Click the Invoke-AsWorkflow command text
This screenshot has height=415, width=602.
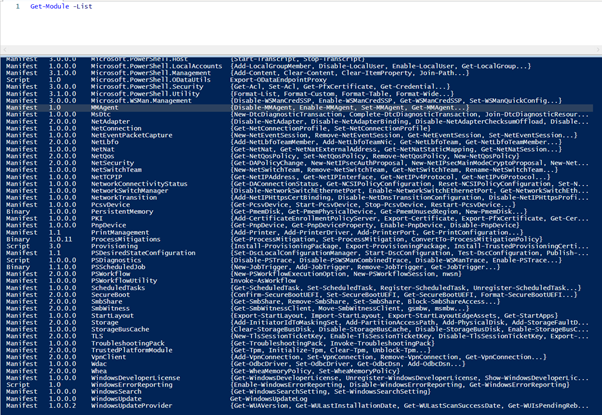pyautogui.click(x=263, y=281)
